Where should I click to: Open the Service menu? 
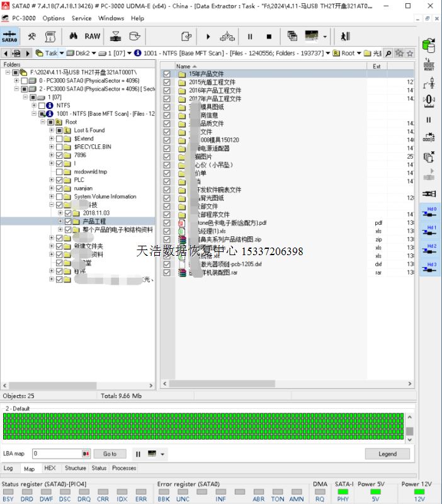[x=81, y=18]
